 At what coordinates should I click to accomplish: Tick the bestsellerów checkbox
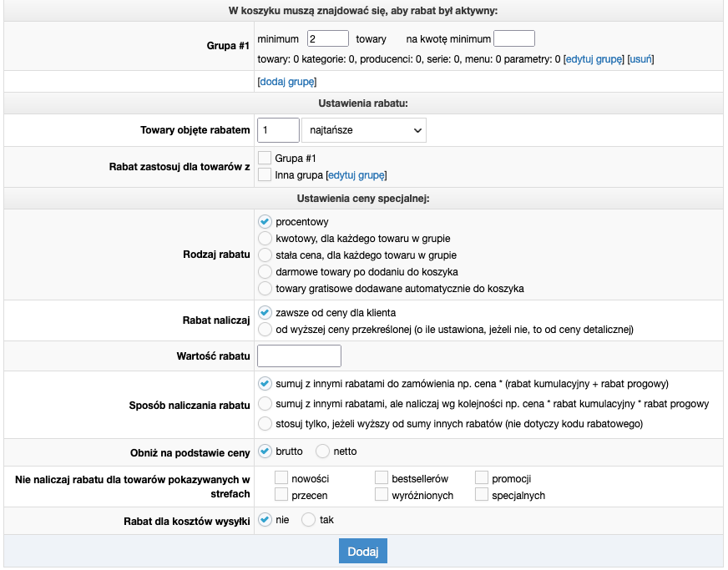coord(382,478)
